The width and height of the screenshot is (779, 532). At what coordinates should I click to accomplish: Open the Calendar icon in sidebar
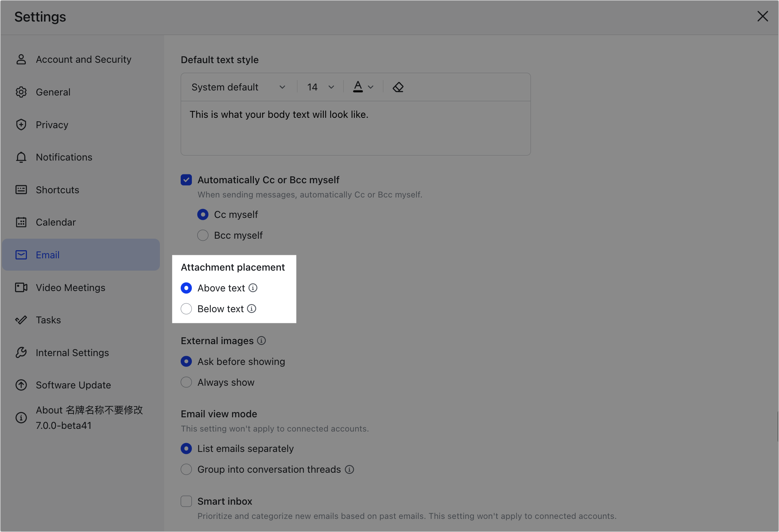pos(21,222)
